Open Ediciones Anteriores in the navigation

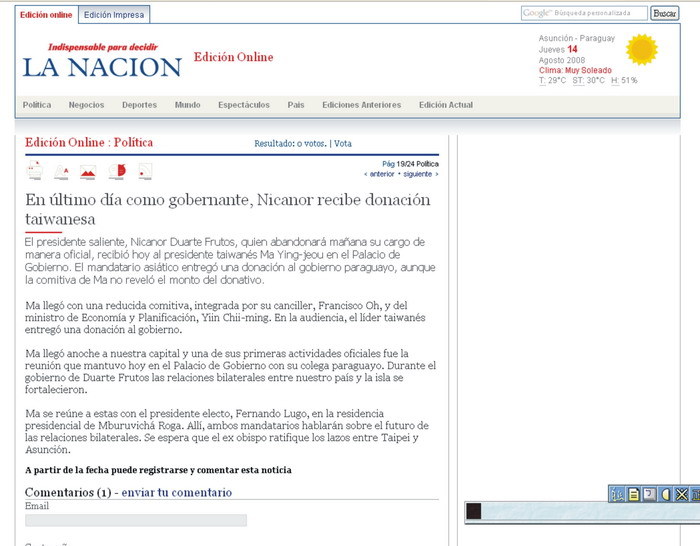pyautogui.click(x=362, y=105)
